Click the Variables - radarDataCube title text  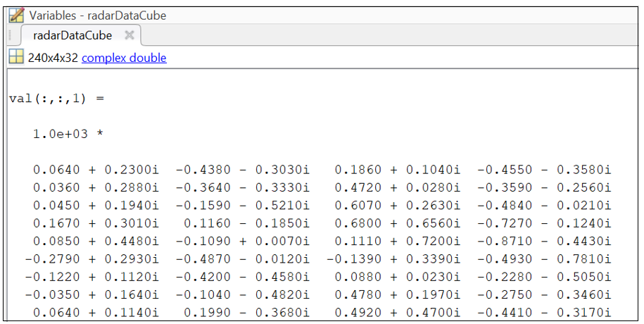(98, 15)
